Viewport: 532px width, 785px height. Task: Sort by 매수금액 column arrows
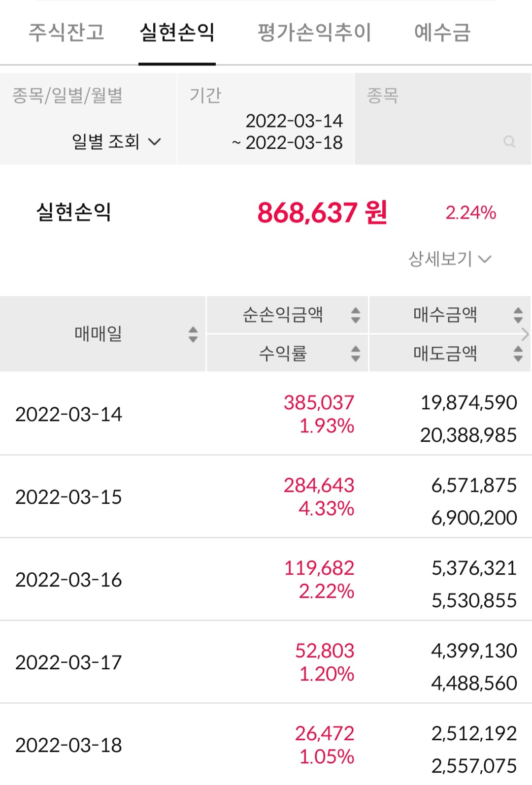(x=518, y=315)
